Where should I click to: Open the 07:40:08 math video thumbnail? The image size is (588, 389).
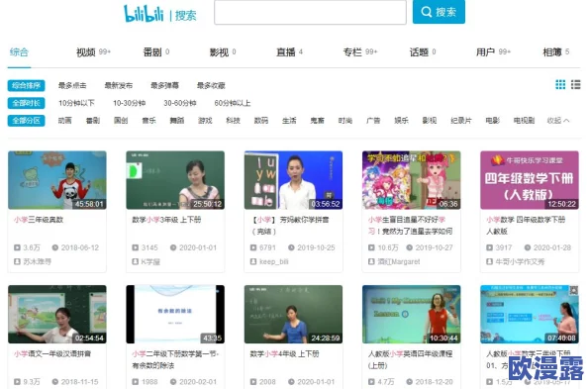click(x=530, y=315)
